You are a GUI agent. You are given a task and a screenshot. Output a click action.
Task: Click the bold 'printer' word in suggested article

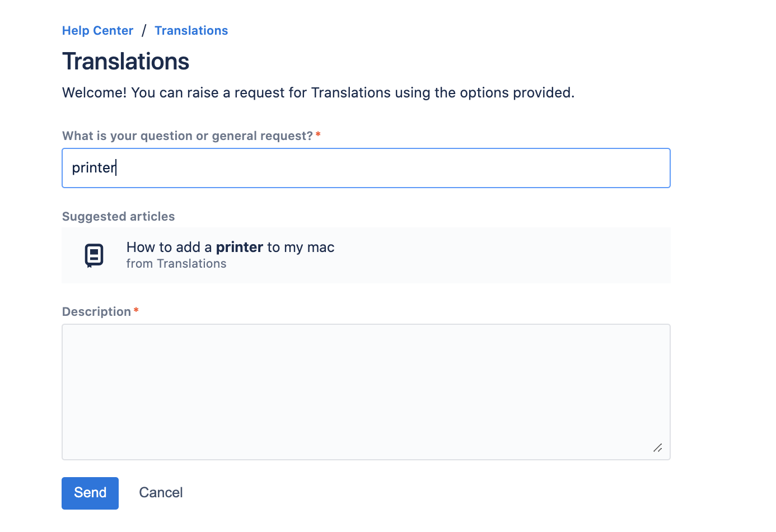tap(240, 248)
